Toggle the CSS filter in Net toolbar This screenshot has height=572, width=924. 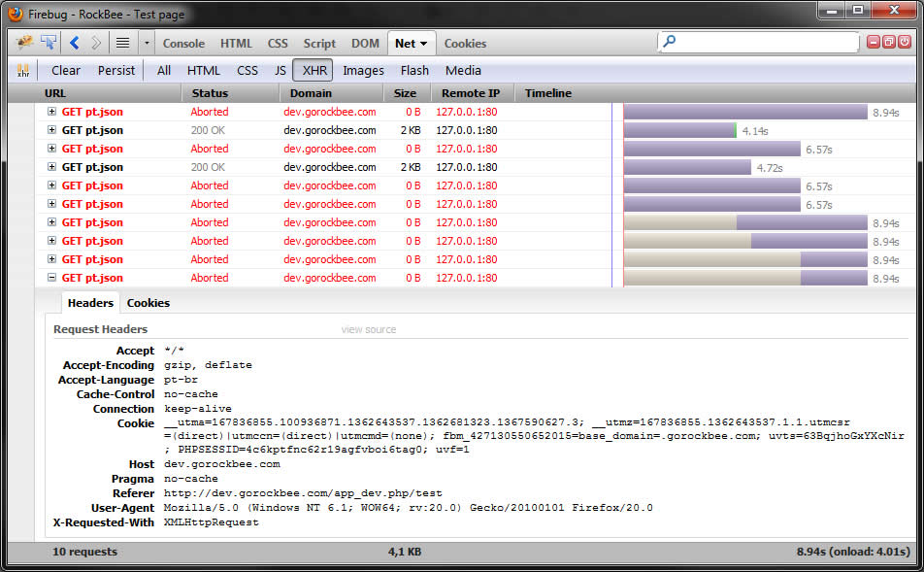click(x=247, y=70)
